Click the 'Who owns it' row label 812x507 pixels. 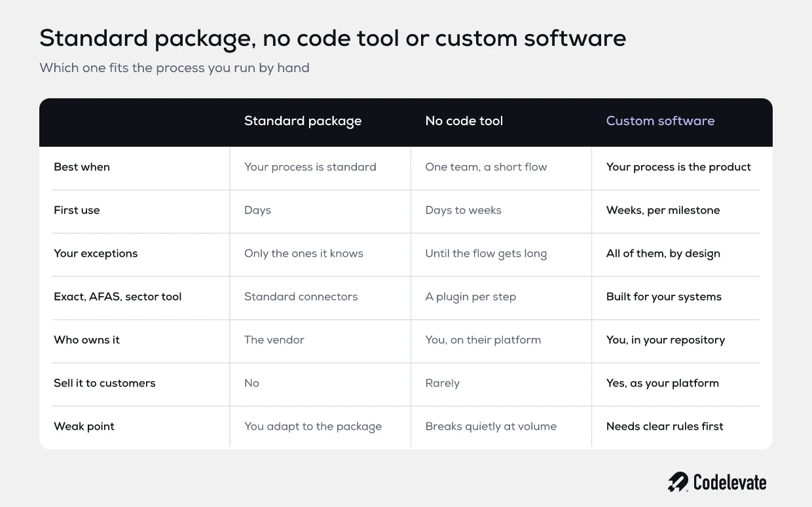point(86,340)
